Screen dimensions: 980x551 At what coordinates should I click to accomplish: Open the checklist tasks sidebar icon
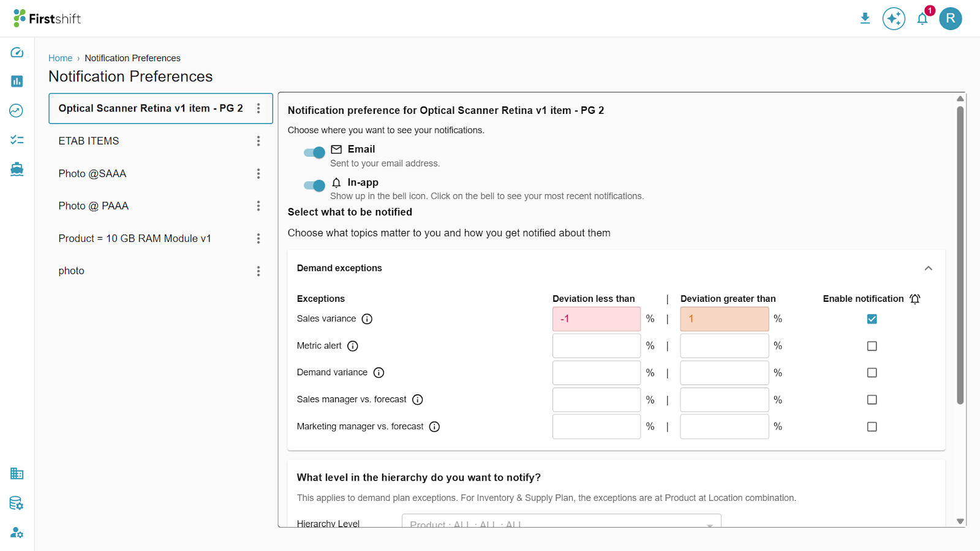click(17, 140)
